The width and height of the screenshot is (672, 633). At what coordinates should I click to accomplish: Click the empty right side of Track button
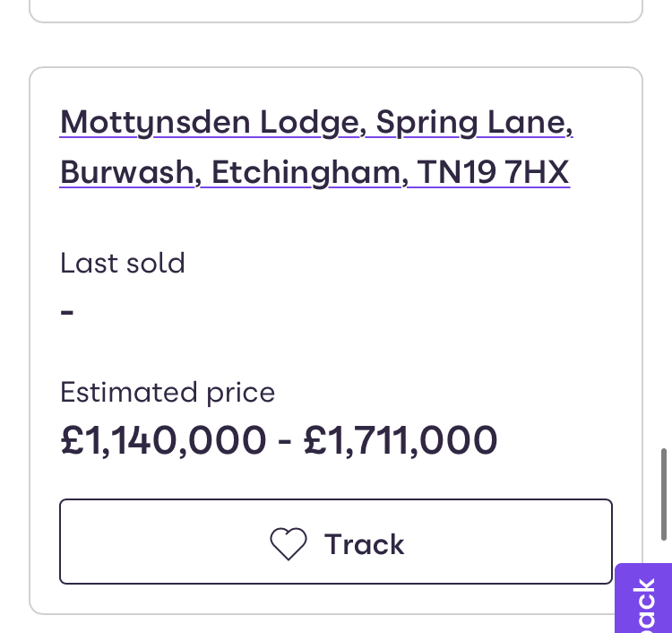[x=520, y=542]
